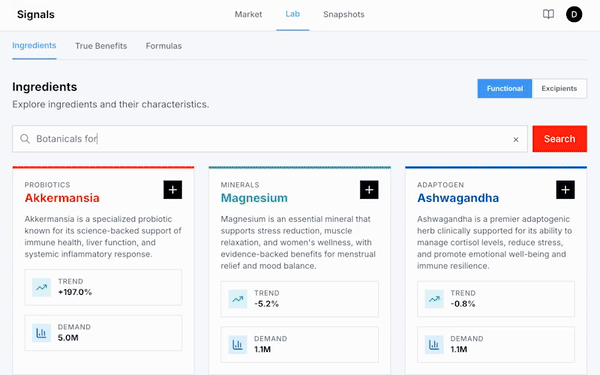The height and width of the screenshot is (375, 600).
Task: Click the ADAPTOGEN category label
Action: [440, 185]
